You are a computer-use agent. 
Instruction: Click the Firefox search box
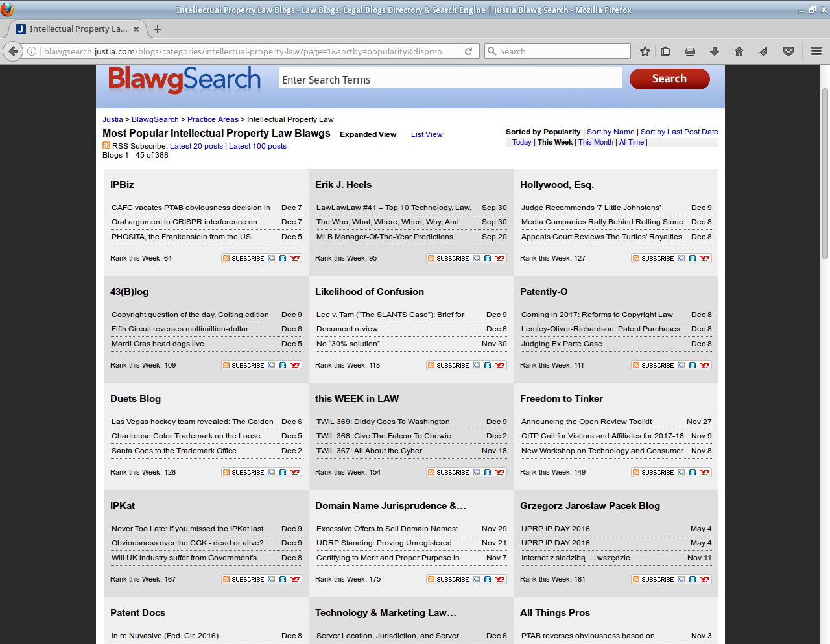tap(558, 51)
